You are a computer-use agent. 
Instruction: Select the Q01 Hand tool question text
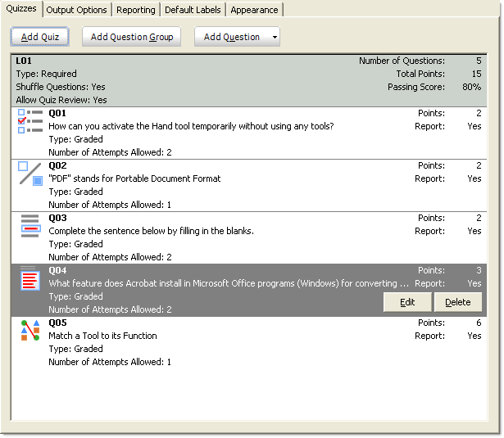click(191, 126)
